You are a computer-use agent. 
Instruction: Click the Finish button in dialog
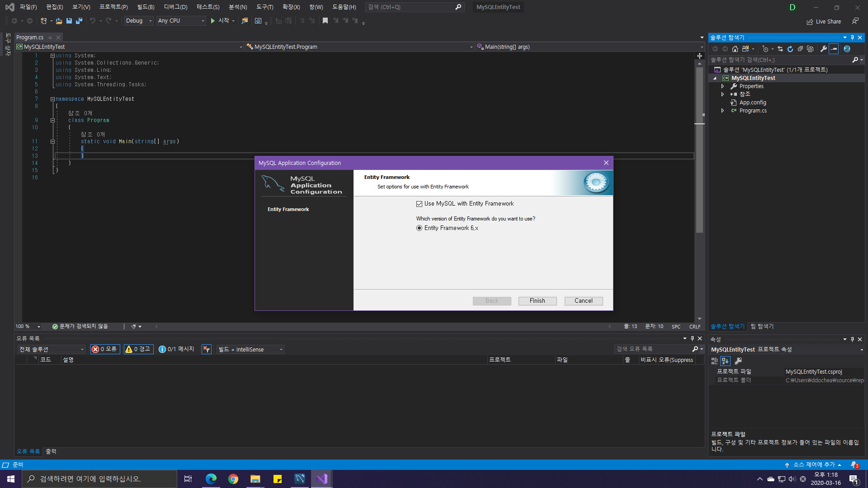537,301
